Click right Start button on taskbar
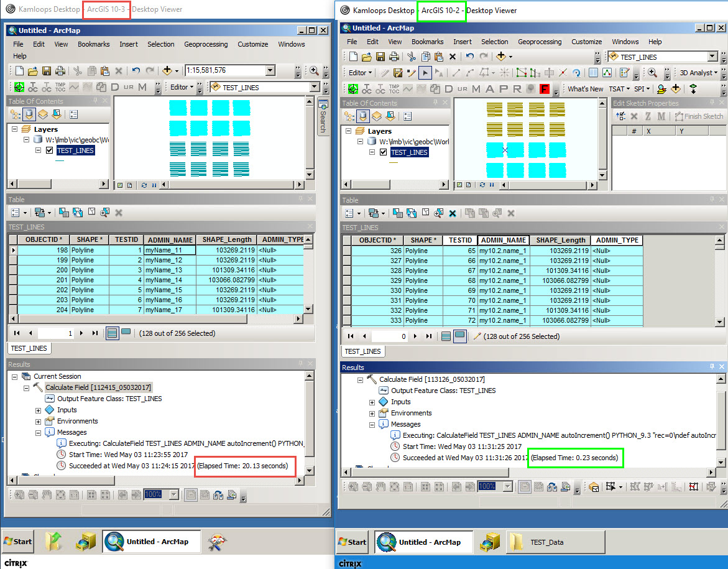This screenshot has height=569, width=728. pyautogui.click(x=352, y=542)
